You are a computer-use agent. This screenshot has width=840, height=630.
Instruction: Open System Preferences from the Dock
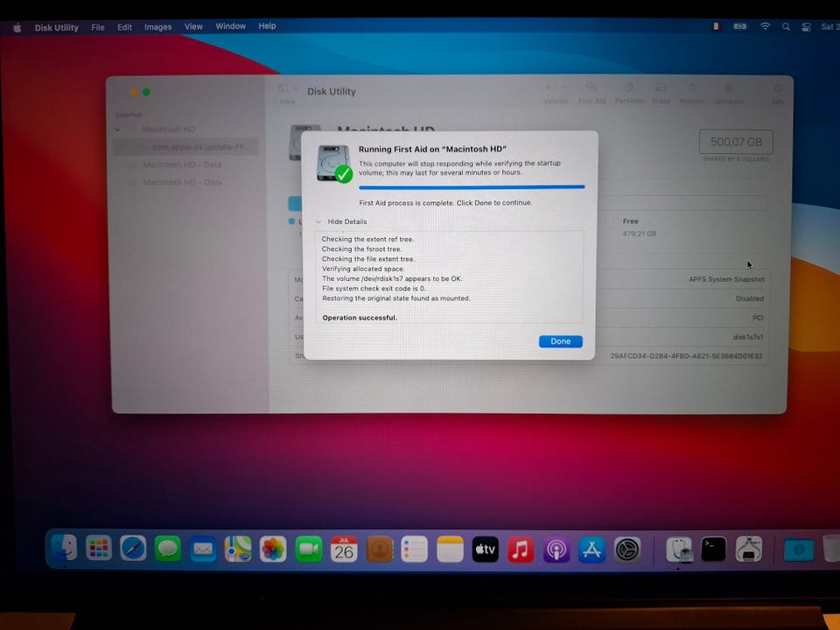pos(627,549)
